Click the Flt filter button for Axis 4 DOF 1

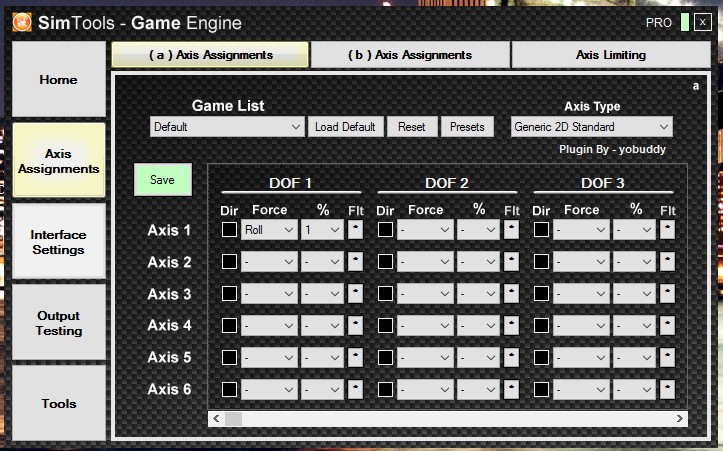point(355,326)
